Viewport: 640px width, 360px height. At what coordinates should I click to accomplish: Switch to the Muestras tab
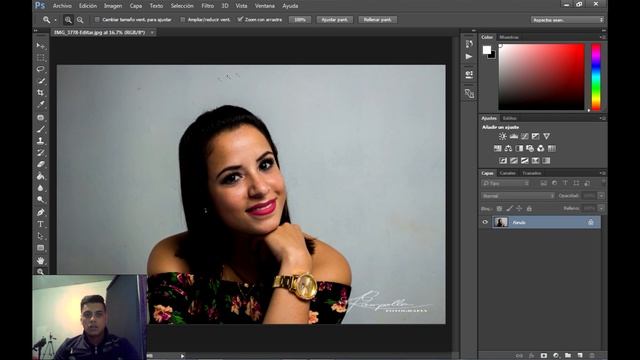click(x=509, y=37)
